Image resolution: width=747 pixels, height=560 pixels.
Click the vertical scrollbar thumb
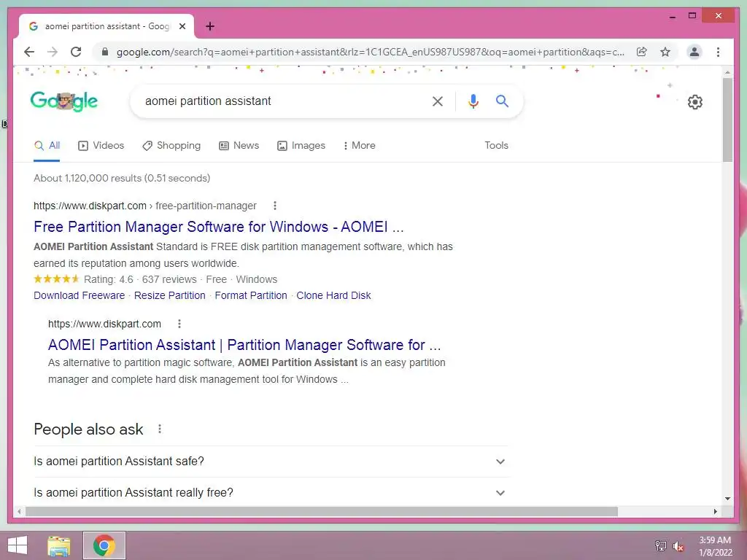727,120
